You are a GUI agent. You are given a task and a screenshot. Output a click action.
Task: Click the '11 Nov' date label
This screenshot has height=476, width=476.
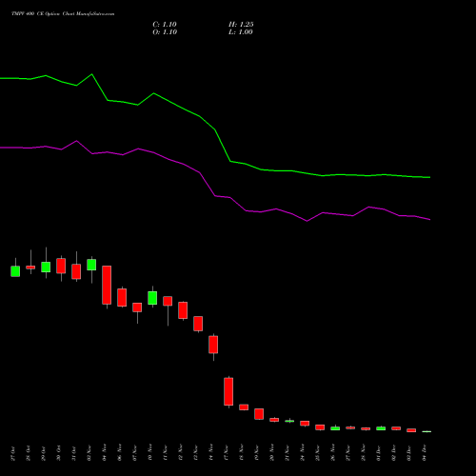[x=166, y=453]
